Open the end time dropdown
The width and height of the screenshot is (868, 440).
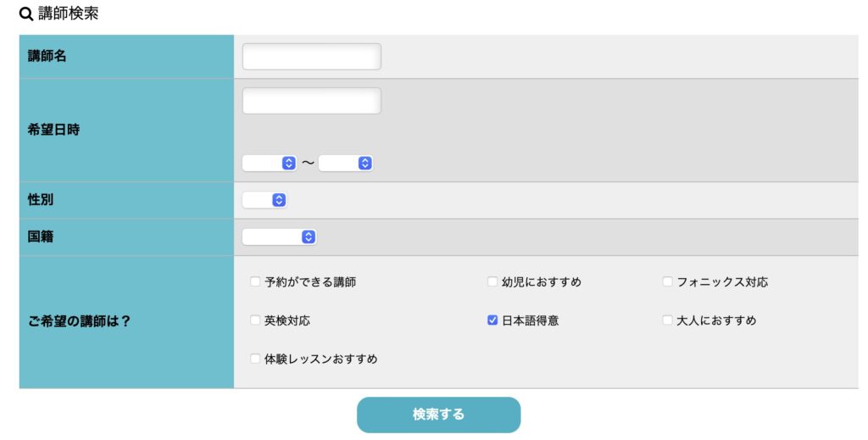(x=346, y=163)
